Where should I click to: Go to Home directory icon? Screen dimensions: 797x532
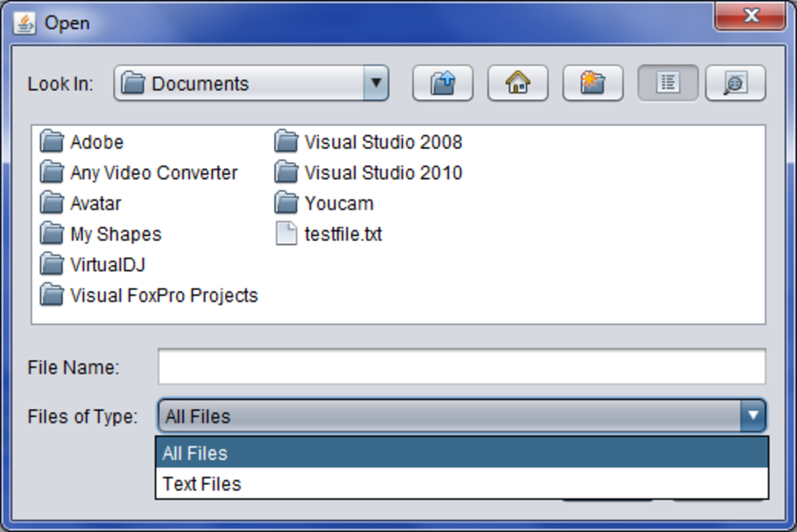coord(517,84)
